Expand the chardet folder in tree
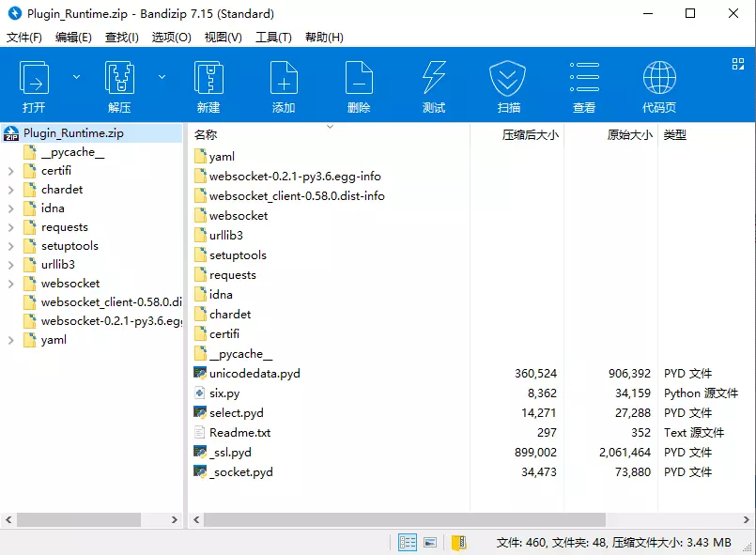The image size is (756, 555). pos(11,190)
